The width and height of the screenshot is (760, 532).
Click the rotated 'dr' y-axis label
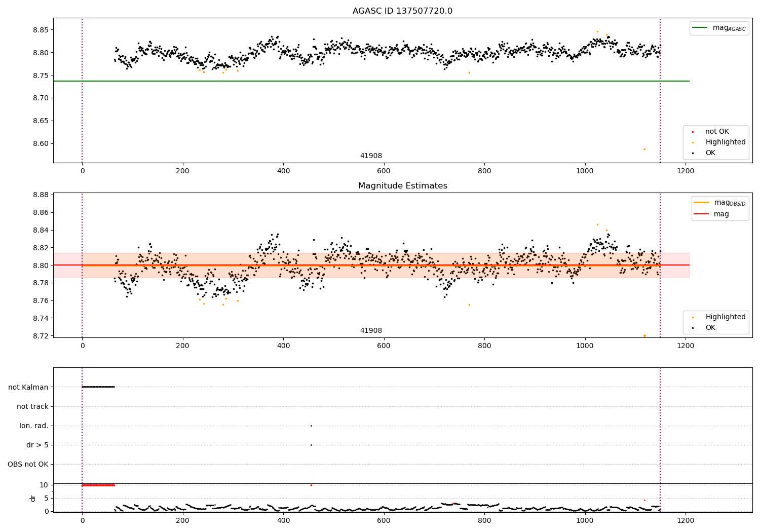pyautogui.click(x=33, y=498)
